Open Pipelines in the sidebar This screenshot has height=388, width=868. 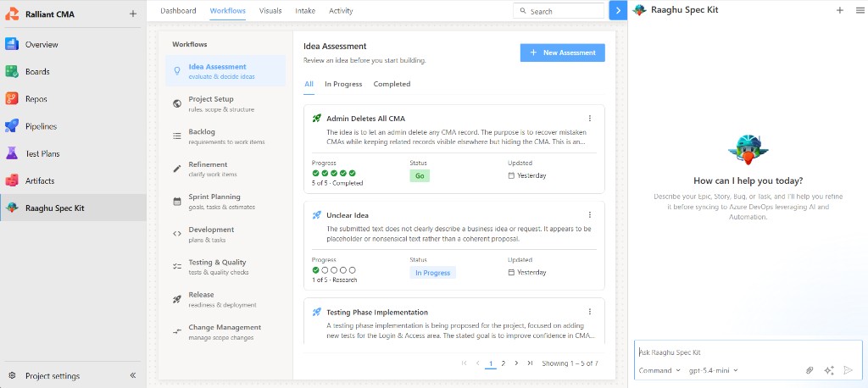tap(73, 126)
